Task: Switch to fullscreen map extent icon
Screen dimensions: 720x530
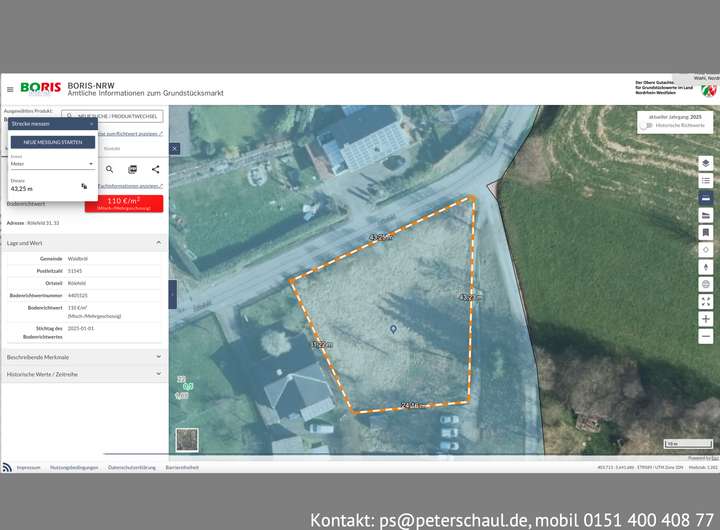Action: point(706,301)
